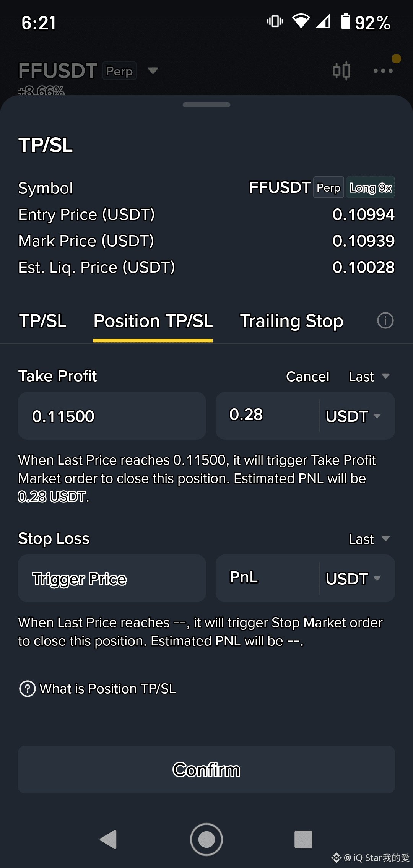Open the candlestick chart icon
The width and height of the screenshot is (413, 868).
pyautogui.click(x=341, y=71)
